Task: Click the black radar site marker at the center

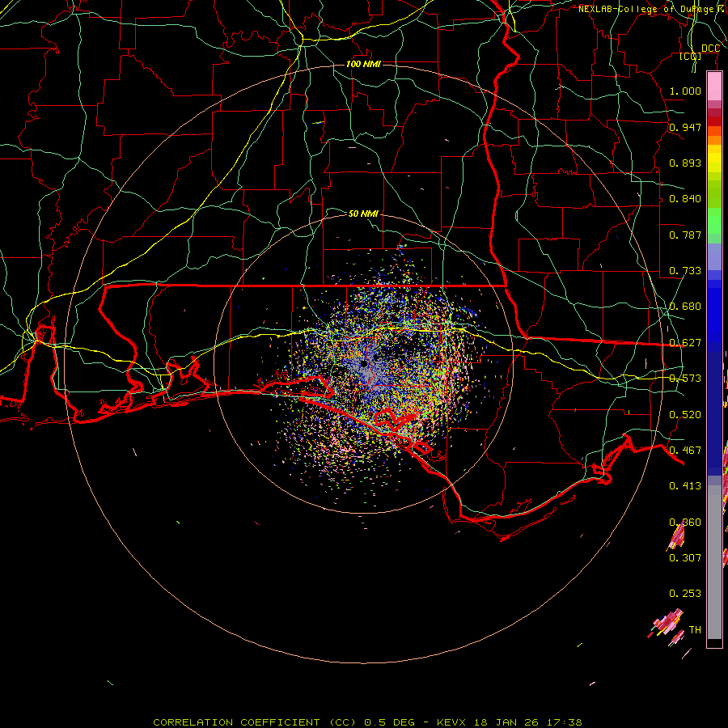Action: [365, 363]
